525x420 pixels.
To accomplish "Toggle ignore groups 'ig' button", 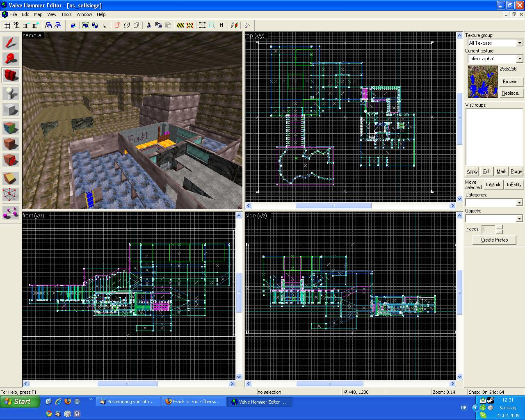I will 105,25.
